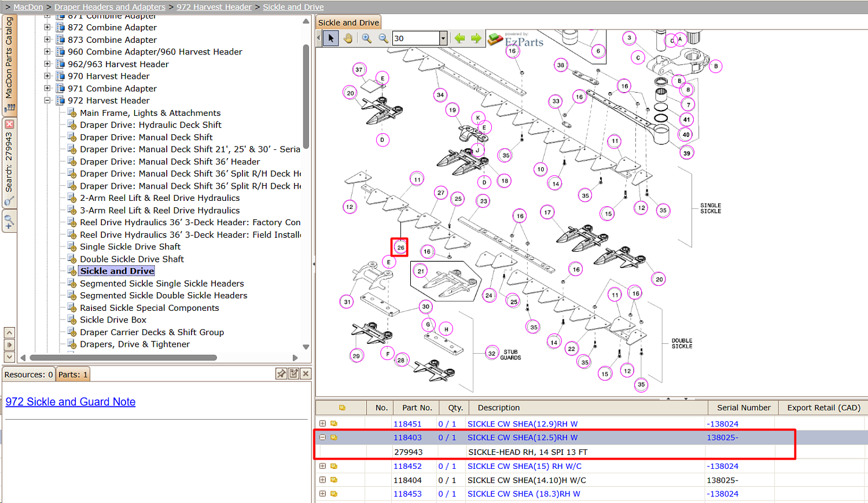
Task: Go to previous page with green left arrow
Action: coord(459,38)
